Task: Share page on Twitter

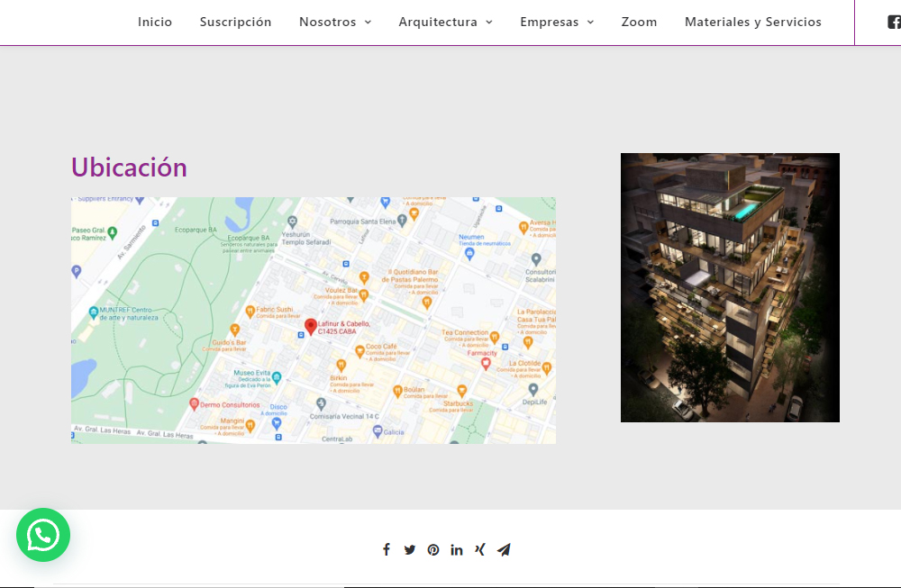Action: click(410, 549)
